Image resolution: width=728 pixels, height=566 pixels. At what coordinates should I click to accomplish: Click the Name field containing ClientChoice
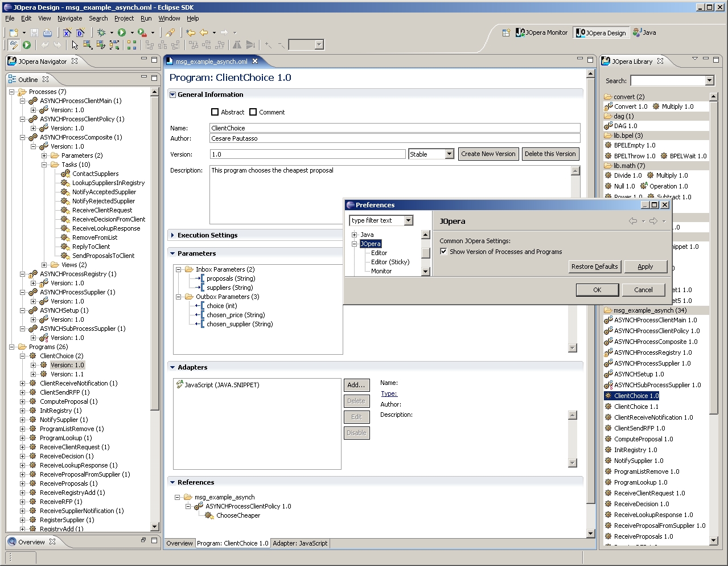coord(394,128)
